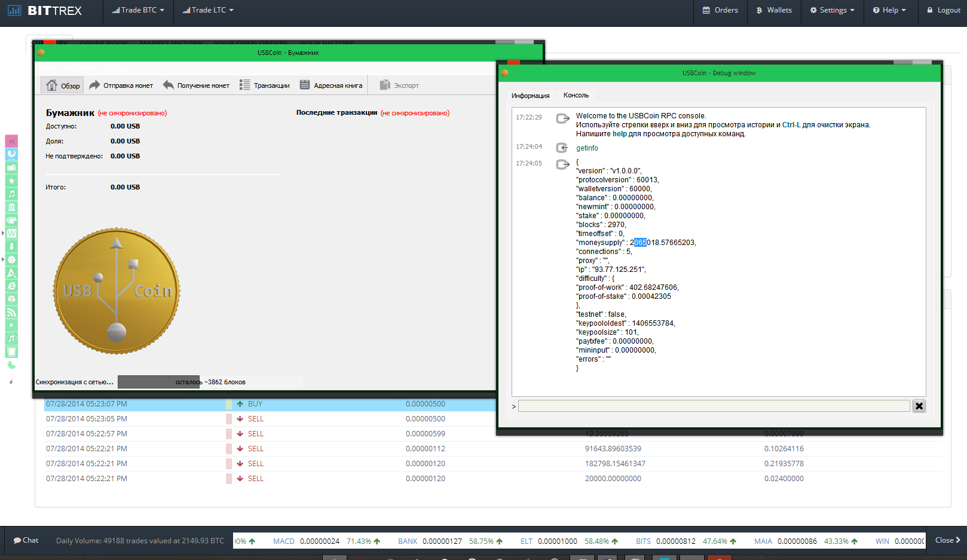This screenshot has width=967, height=560.
Task: Click the bank building sidebar icon
Action: (x=11, y=207)
